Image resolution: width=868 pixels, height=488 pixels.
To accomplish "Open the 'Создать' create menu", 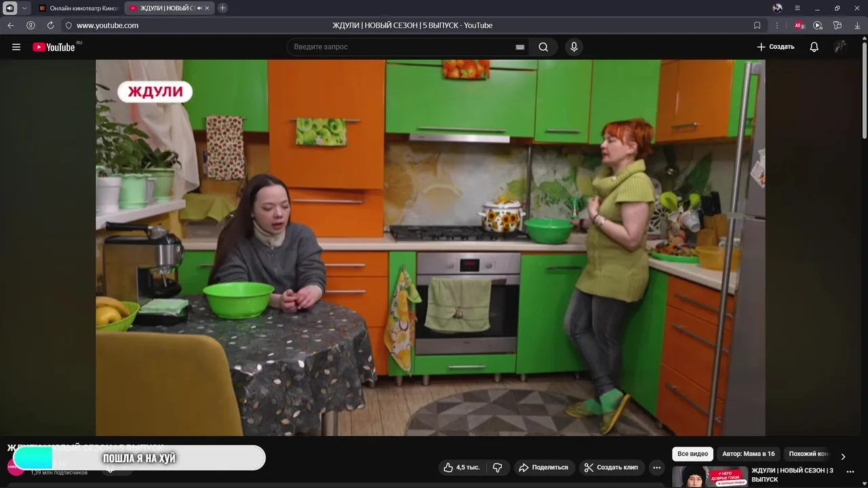I will [776, 47].
